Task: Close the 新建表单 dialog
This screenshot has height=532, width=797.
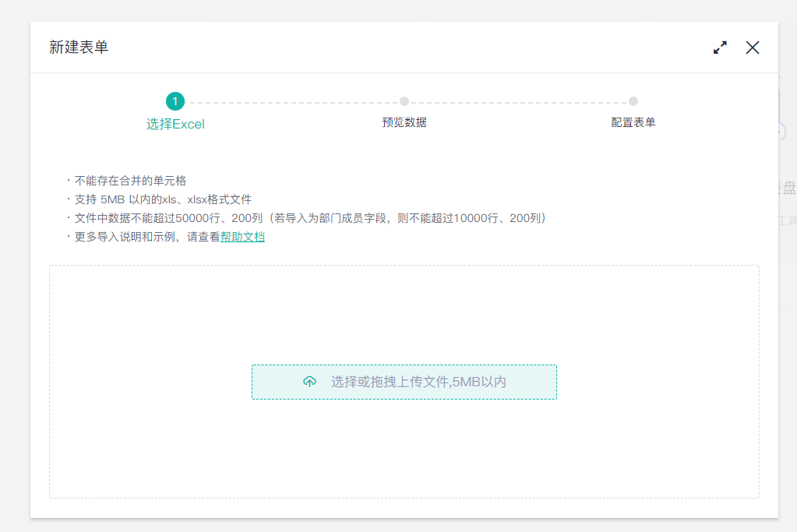Action: [752, 48]
